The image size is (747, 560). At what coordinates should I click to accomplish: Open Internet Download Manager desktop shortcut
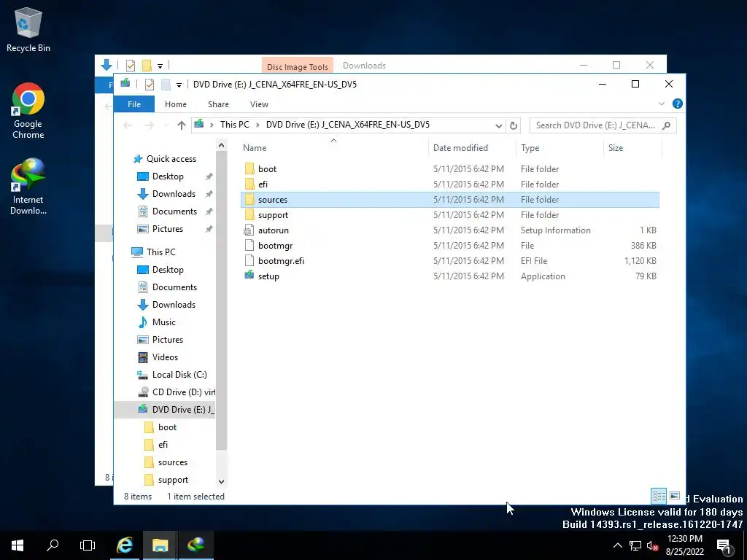(x=28, y=187)
